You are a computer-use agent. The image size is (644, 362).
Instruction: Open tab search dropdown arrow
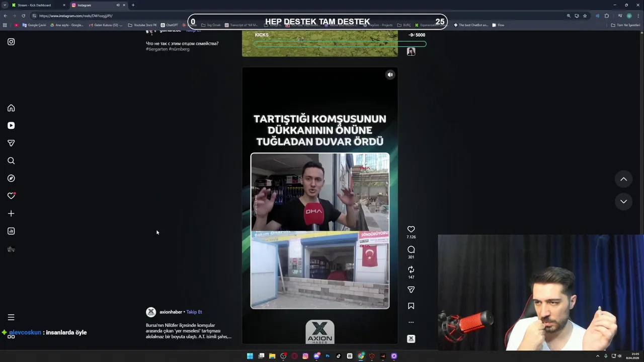5,5
